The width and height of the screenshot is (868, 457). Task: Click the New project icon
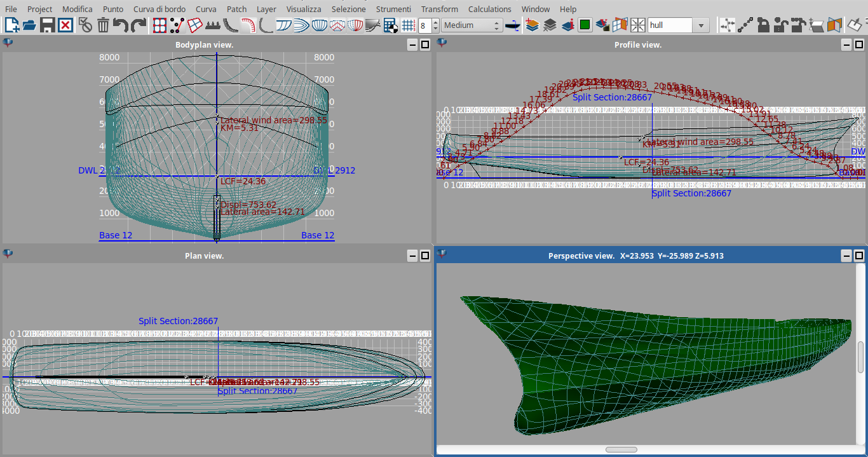[11, 25]
